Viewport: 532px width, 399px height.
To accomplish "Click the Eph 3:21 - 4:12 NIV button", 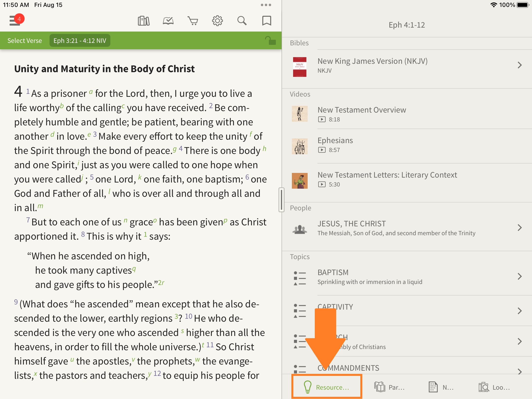I will point(80,41).
